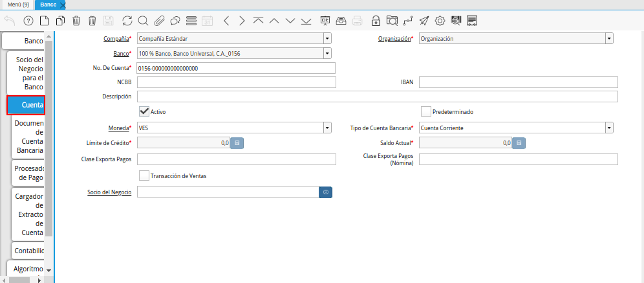
Task: Click the Help question mark icon
Action: (27, 21)
